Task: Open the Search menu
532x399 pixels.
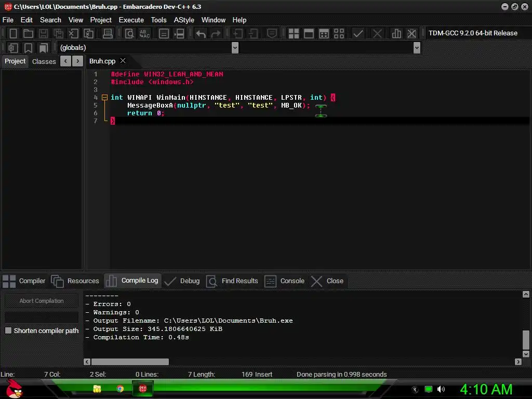Action: [x=50, y=20]
